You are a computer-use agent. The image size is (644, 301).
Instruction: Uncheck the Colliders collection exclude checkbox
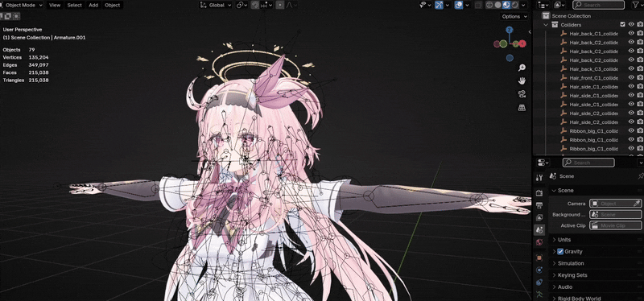tap(622, 25)
